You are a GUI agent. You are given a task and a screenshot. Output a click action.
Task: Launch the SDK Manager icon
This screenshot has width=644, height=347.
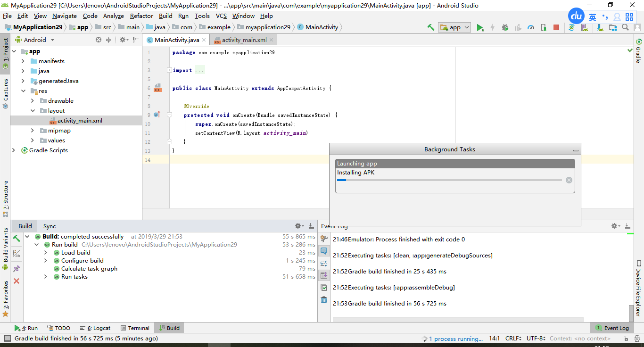[x=600, y=27]
